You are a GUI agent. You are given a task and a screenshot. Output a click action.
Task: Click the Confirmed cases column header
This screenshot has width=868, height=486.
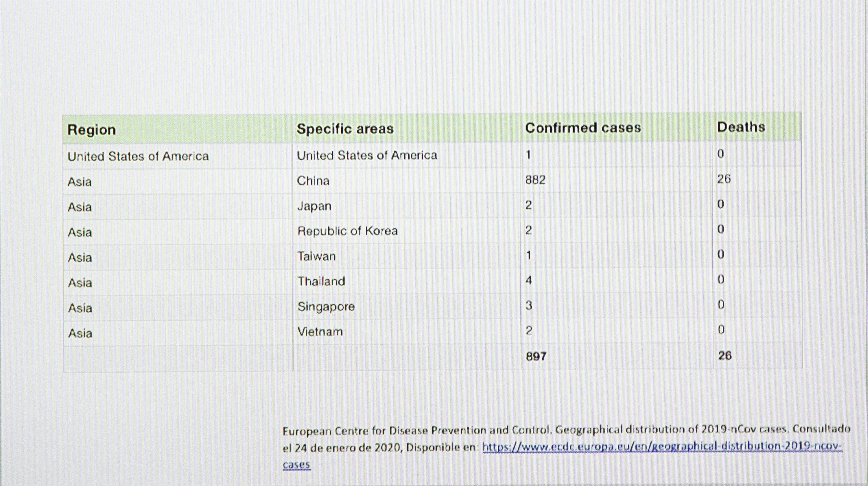tap(583, 128)
